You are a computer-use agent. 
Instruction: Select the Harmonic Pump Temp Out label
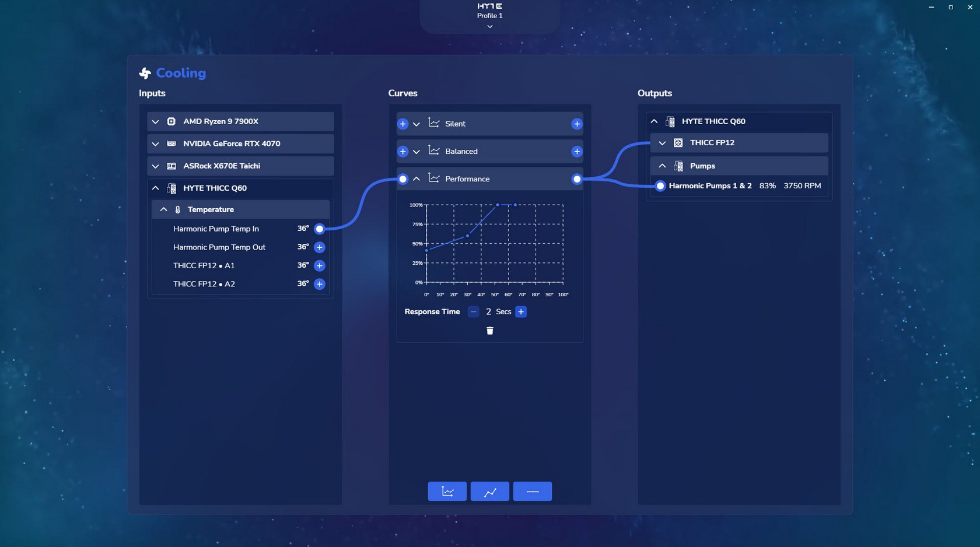(x=219, y=247)
